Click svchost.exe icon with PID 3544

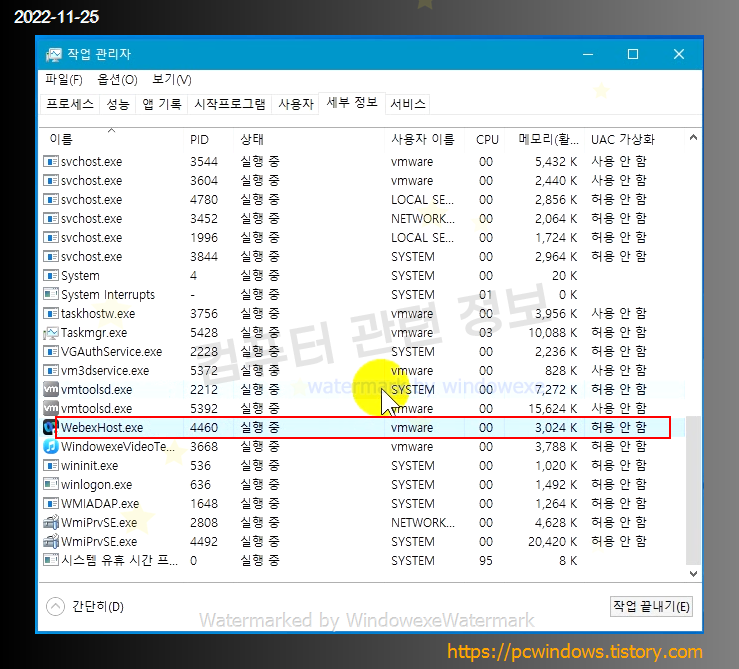[x=50, y=161]
